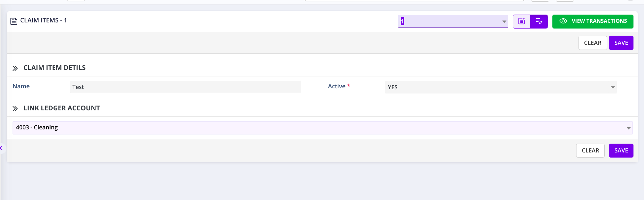The height and width of the screenshot is (200, 644).
Task: Click the purple edit list icon
Action: (x=539, y=21)
